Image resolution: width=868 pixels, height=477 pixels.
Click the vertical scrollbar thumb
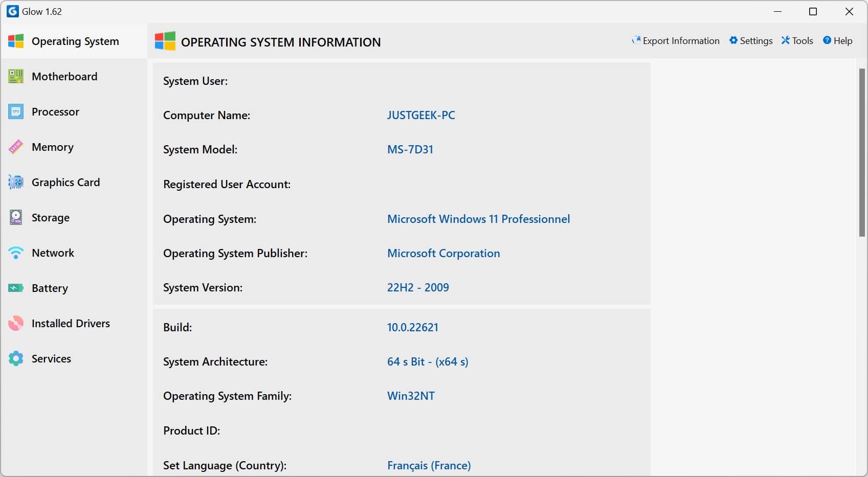coord(862,152)
